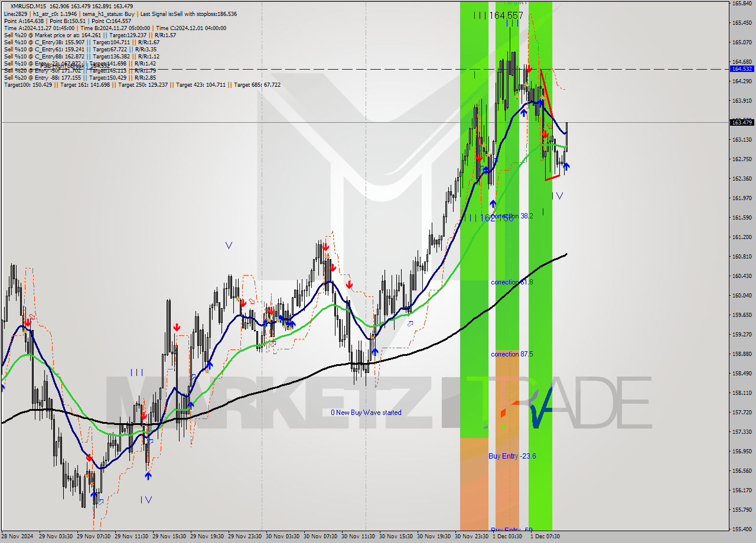Screen dimensions: 756x543
Task: Click the 'Target100: 150.429' targets line
Action: pyautogui.click(x=142, y=84)
